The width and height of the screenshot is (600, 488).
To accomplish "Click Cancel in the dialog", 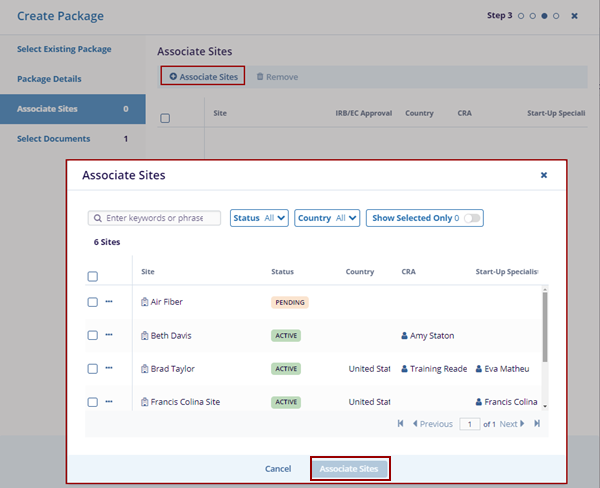I will click(x=278, y=469).
